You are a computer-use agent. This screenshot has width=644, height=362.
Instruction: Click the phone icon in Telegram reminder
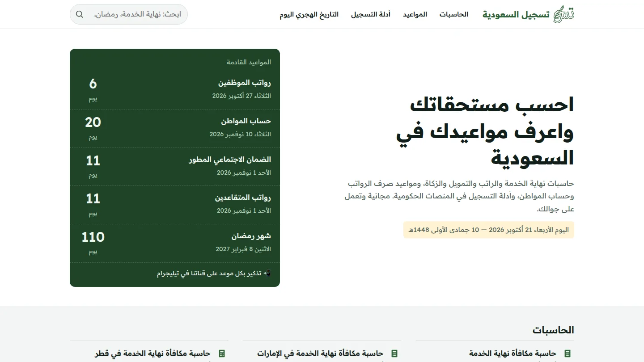tap(267, 273)
